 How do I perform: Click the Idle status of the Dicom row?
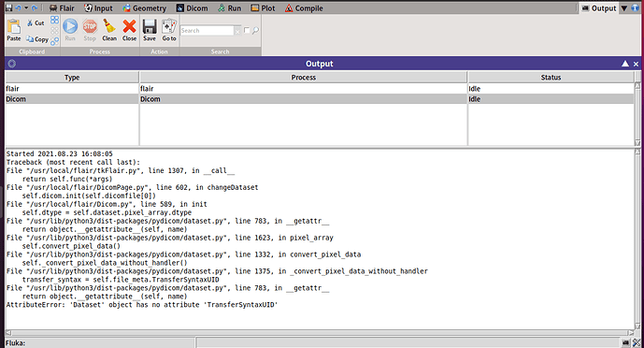tap(475, 99)
